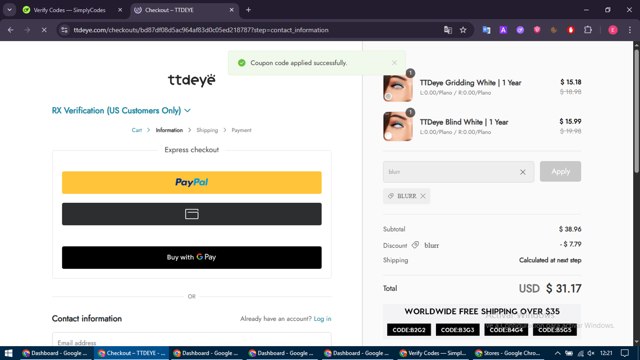The width and height of the screenshot is (640, 360).
Task: Open Chrome three-dot menu
Action: [x=630, y=30]
